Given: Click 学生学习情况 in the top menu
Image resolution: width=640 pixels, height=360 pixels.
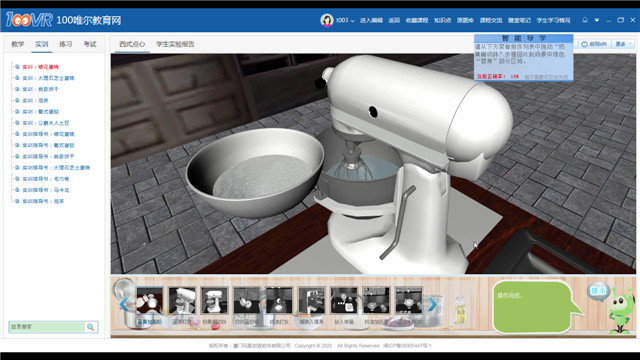Looking at the screenshot, I should pos(553,20).
